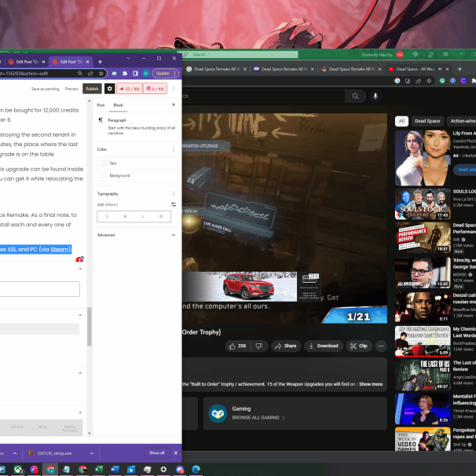Open Word from the taskbar

pyautogui.click(x=115, y=469)
